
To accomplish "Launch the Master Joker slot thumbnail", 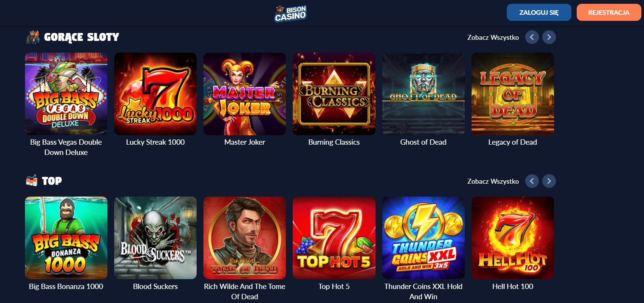I will pyautogui.click(x=245, y=94).
